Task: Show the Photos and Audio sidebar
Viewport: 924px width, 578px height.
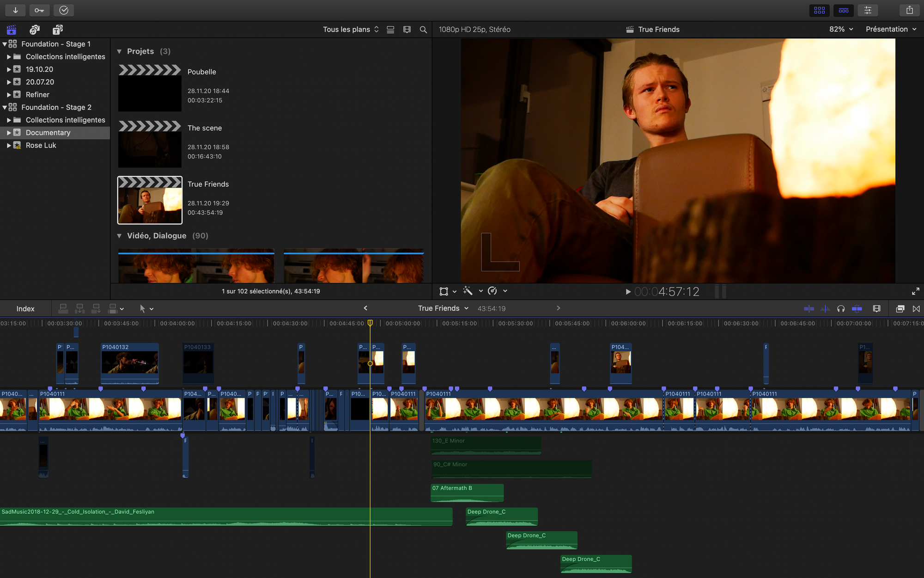Action: point(35,30)
